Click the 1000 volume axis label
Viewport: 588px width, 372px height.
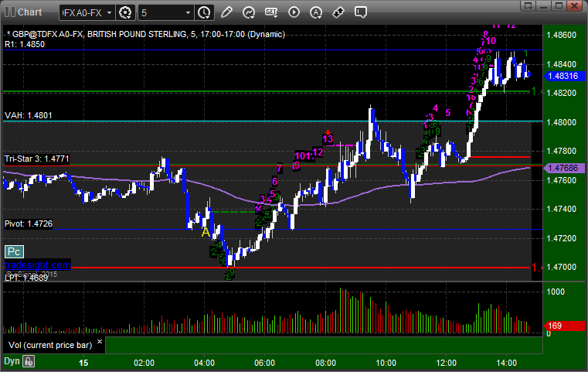coord(556,292)
